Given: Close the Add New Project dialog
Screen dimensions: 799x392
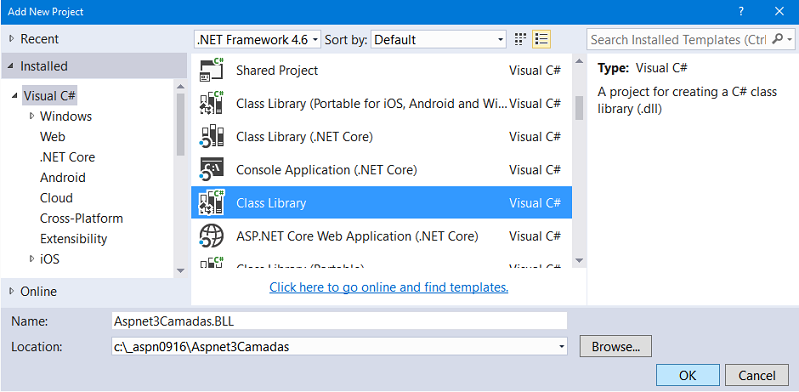Looking at the screenshot, I should tap(779, 11).
